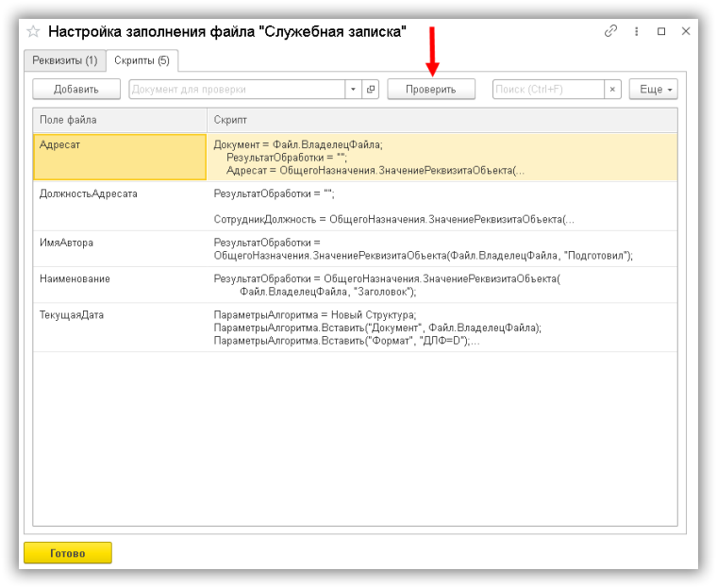Click the yellow "Готово" button
Viewport: 717px width, 588px height.
(x=68, y=553)
